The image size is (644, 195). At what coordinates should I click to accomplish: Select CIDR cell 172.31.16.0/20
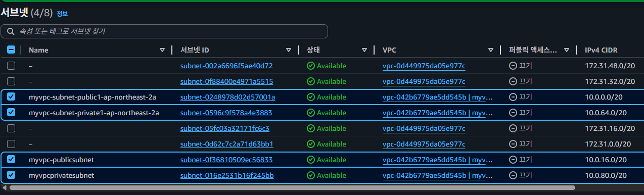[x=610, y=128]
